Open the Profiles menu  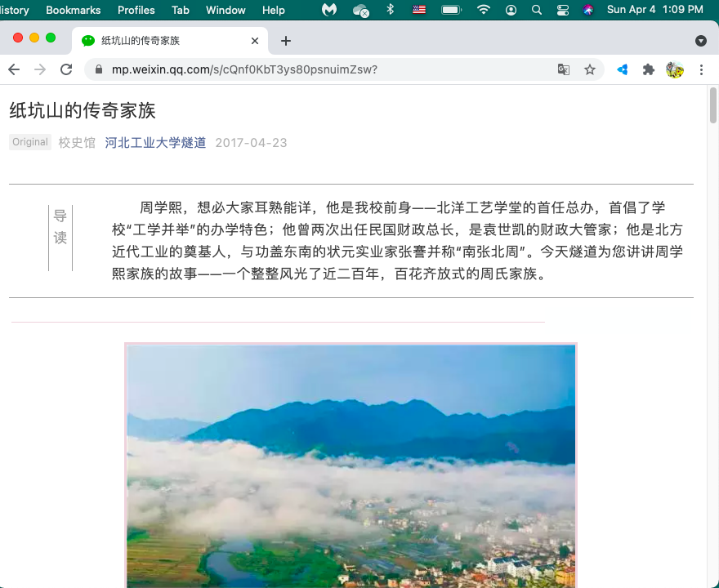[x=136, y=10]
